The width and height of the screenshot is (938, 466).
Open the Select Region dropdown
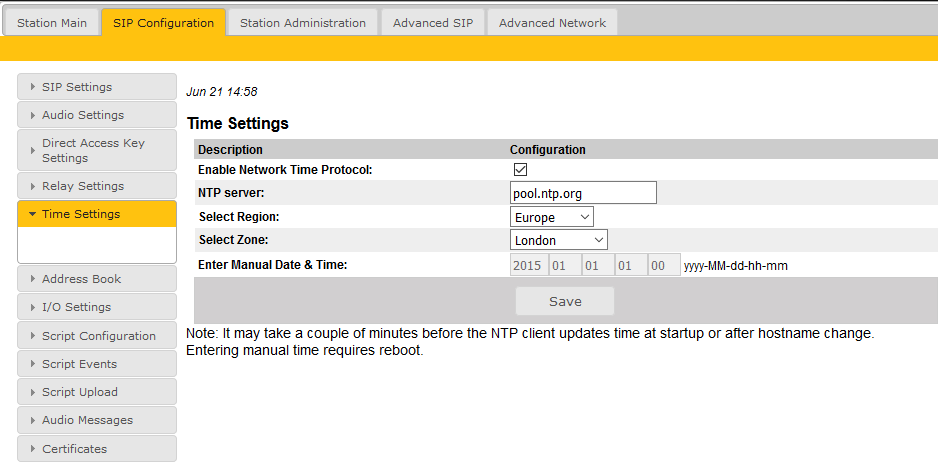[x=551, y=217]
